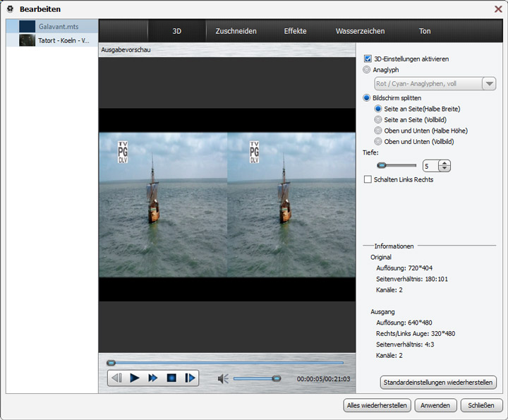Click the Seitenverhältnis: 4:3 text
Image resolution: width=508 pixels, height=420 pixels.
tap(405, 344)
